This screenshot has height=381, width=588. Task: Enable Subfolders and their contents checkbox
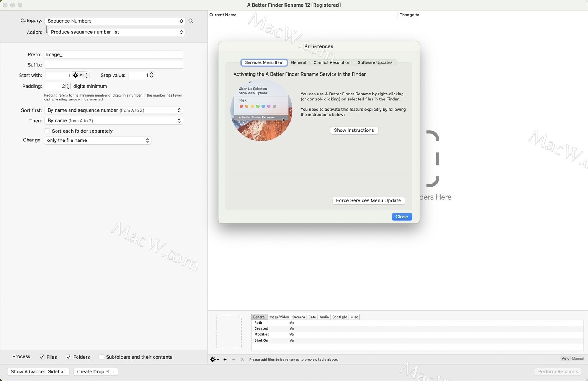coord(101,357)
